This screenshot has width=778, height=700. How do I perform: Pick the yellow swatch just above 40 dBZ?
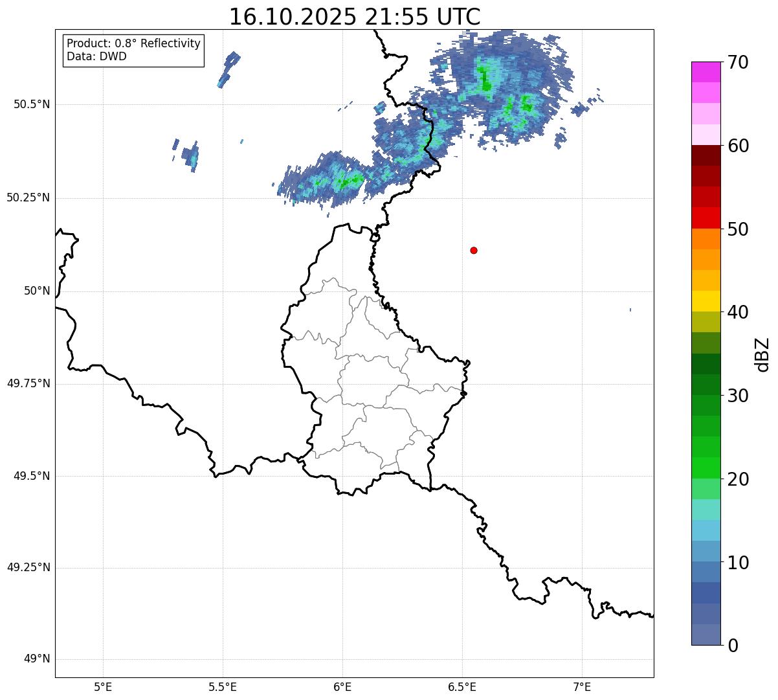tap(706, 301)
